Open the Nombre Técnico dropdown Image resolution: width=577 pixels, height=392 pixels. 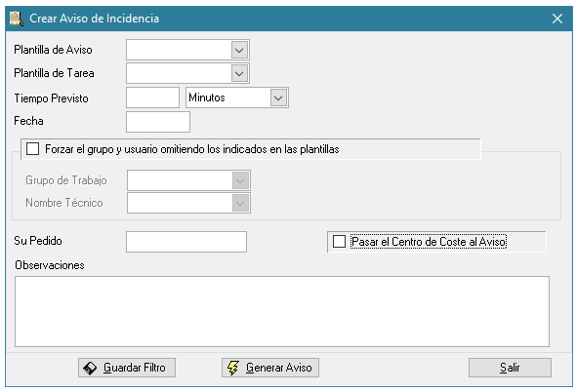pyautogui.click(x=240, y=203)
